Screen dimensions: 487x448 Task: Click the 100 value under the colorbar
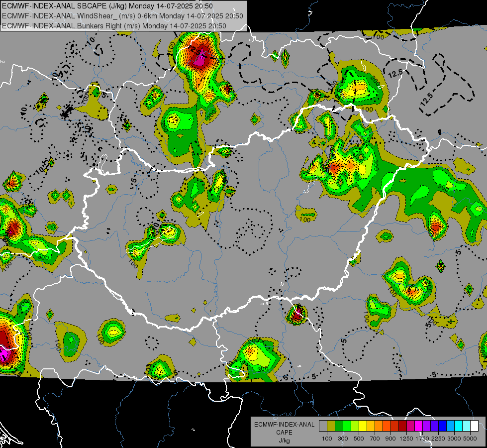pyautogui.click(x=327, y=439)
